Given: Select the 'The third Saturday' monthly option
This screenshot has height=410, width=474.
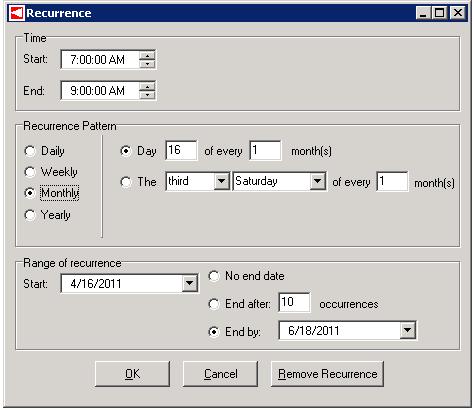Looking at the screenshot, I should pos(126,182).
